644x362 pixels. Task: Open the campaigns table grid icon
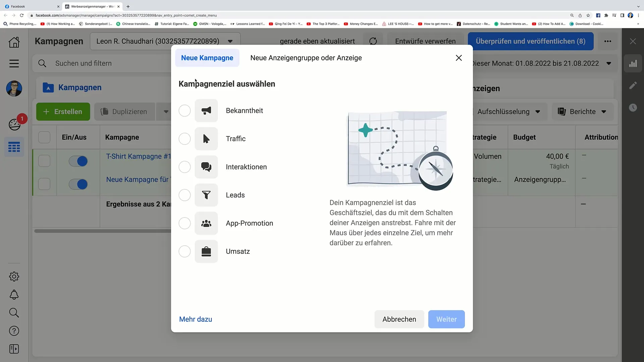point(14,147)
